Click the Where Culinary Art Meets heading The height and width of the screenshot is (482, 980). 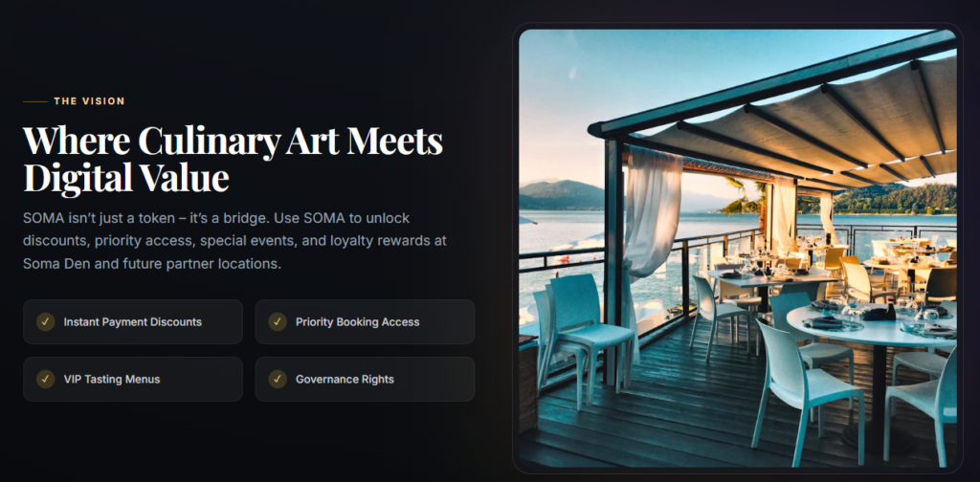click(x=233, y=142)
